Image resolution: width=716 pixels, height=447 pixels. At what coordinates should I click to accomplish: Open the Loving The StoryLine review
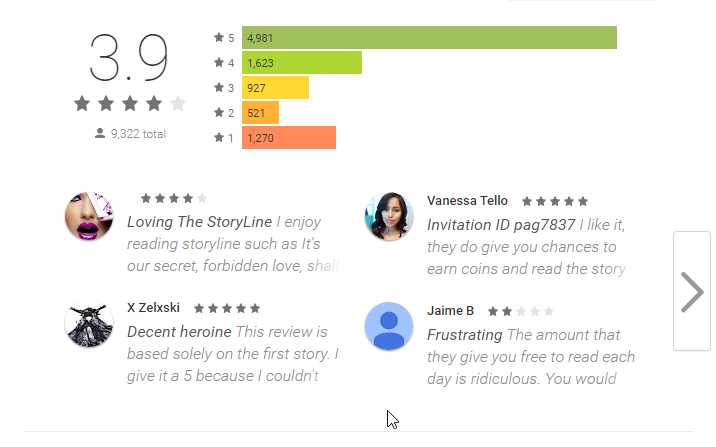(233, 244)
